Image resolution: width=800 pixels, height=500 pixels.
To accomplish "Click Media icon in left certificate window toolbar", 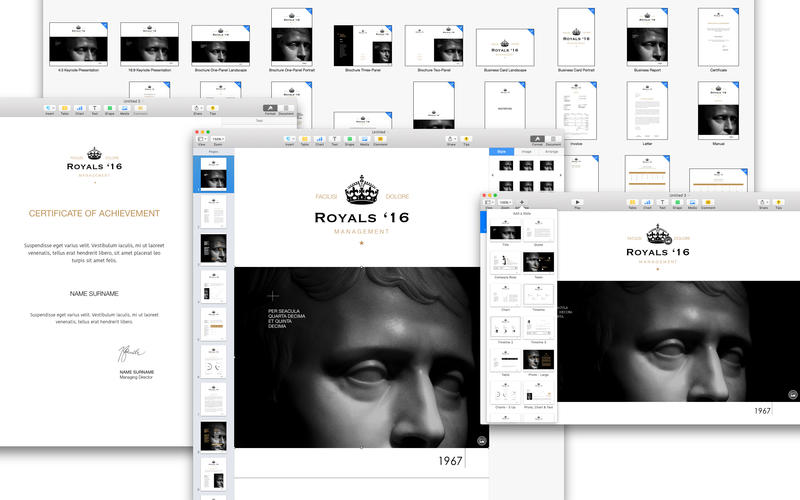I will 124,108.
